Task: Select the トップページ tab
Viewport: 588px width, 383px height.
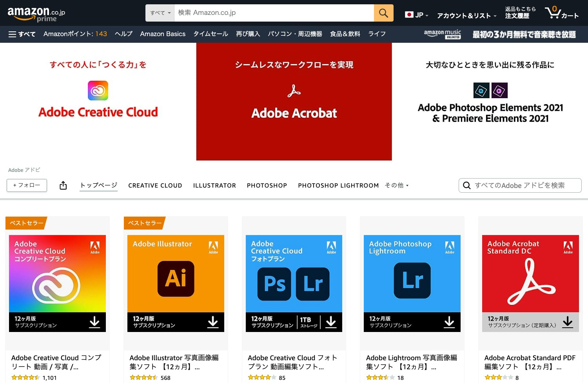Action: click(x=99, y=185)
